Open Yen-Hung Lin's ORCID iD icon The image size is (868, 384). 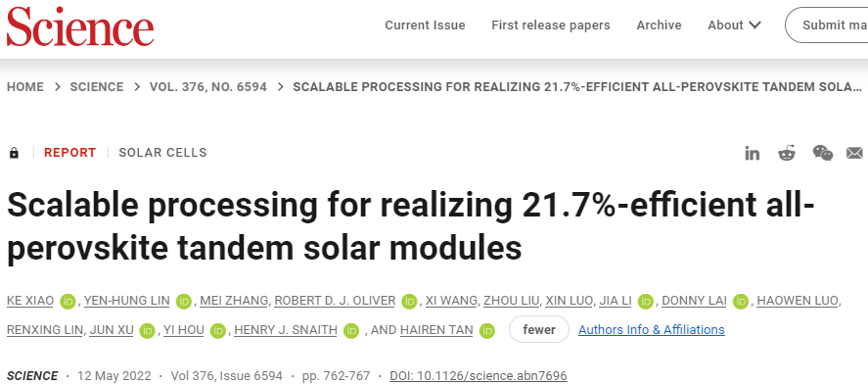tap(183, 302)
